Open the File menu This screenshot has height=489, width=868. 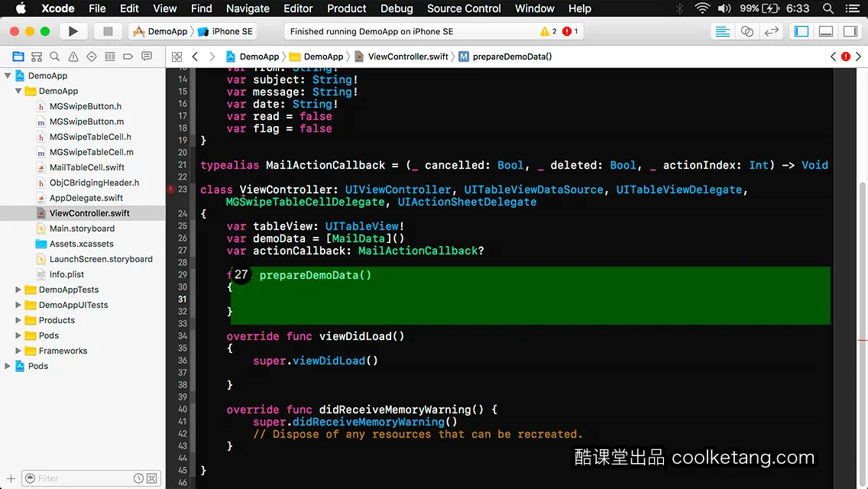pos(97,8)
